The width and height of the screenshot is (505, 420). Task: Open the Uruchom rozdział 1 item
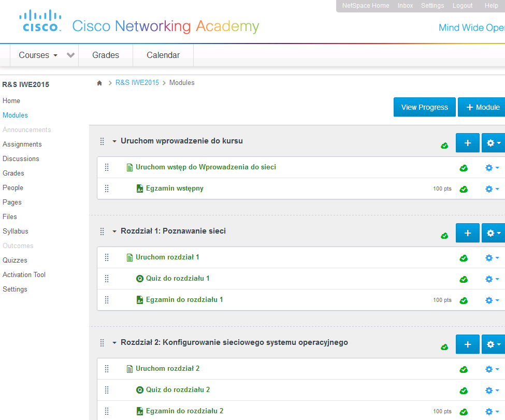[x=167, y=257]
